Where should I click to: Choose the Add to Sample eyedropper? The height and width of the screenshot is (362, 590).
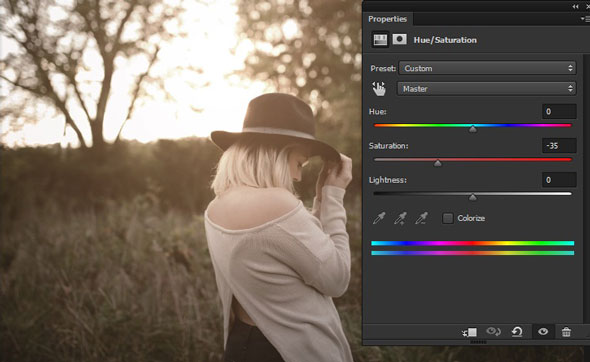[400, 218]
